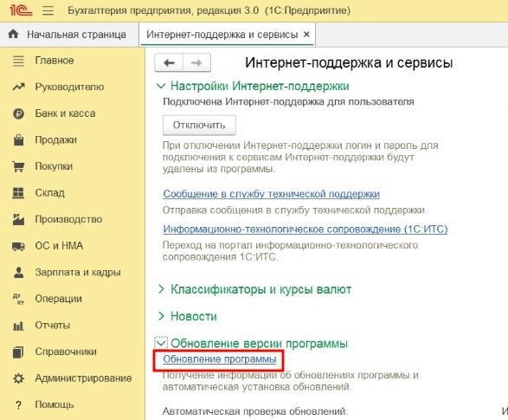The image size is (508, 420).
Task: Click the Продажи shopping bag icon
Action: pos(18,140)
